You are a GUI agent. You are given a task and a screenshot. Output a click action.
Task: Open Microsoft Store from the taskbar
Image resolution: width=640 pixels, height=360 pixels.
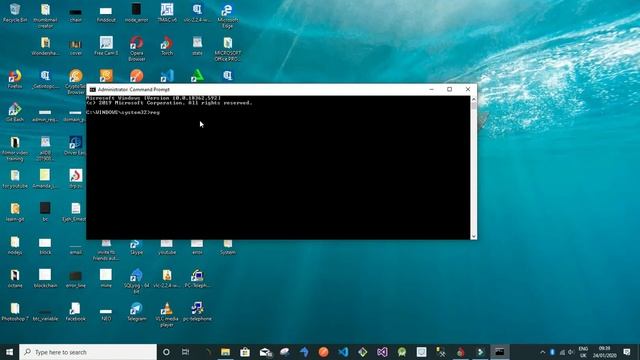245,352
